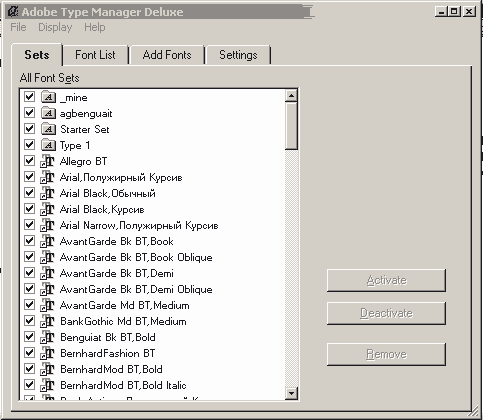
Task: Toggle checkbox for AvantGarde Bk BT,Demi
Action: (x=29, y=273)
